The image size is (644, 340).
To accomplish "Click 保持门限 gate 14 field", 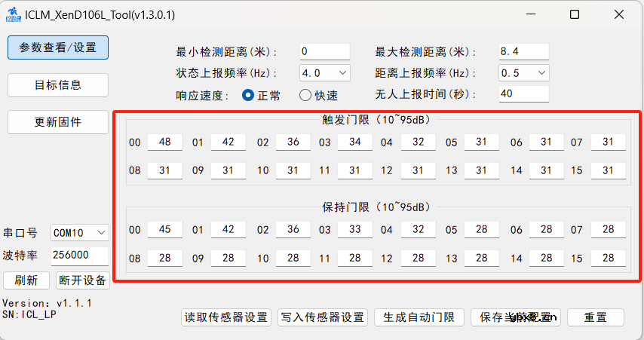I will click(x=547, y=259).
